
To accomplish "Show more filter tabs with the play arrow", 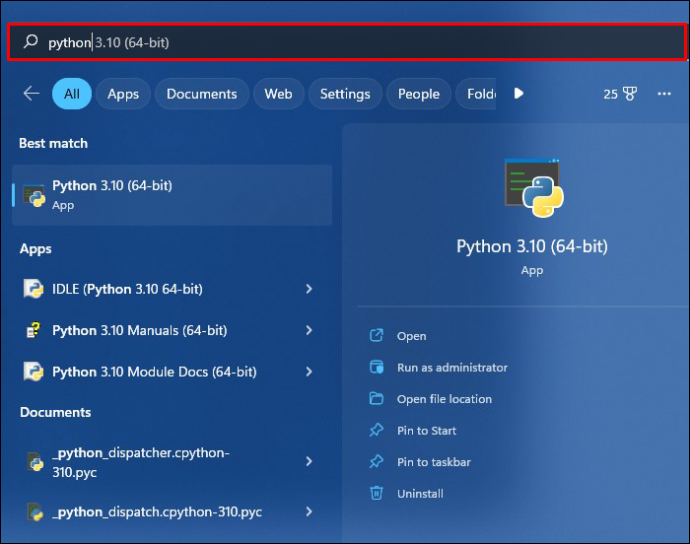I will click(x=519, y=93).
